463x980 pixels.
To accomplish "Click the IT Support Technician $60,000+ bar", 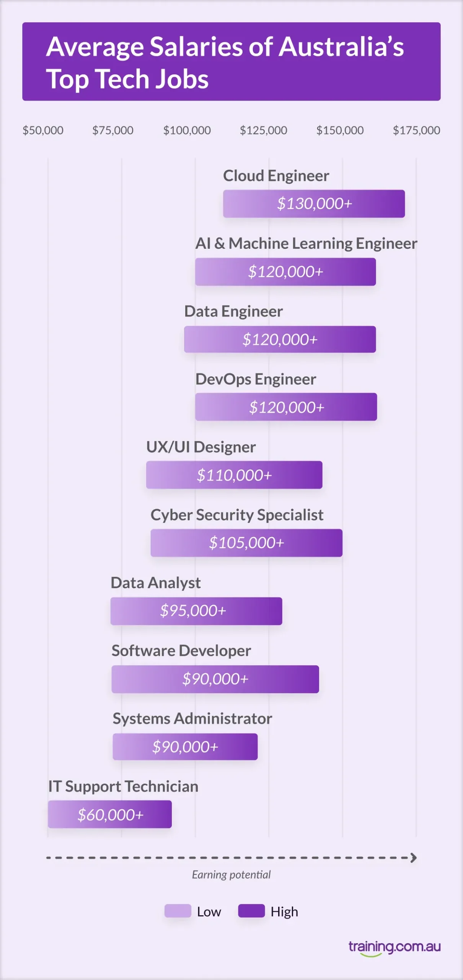I will click(x=110, y=814).
